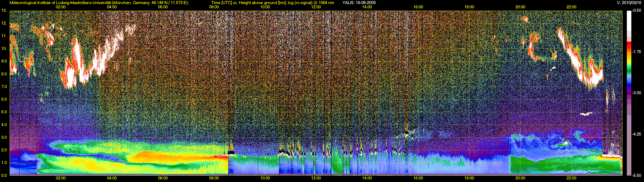Click the '-5.50' color scale value

tap(636, 175)
